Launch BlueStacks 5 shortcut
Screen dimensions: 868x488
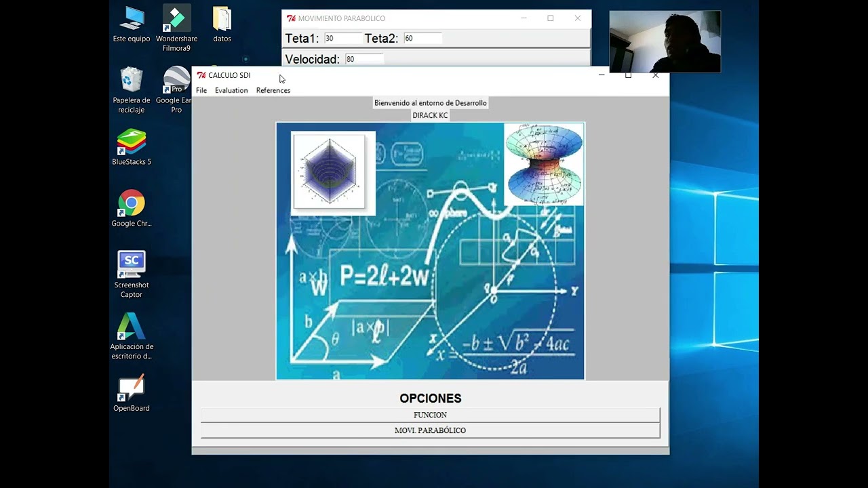click(132, 147)
